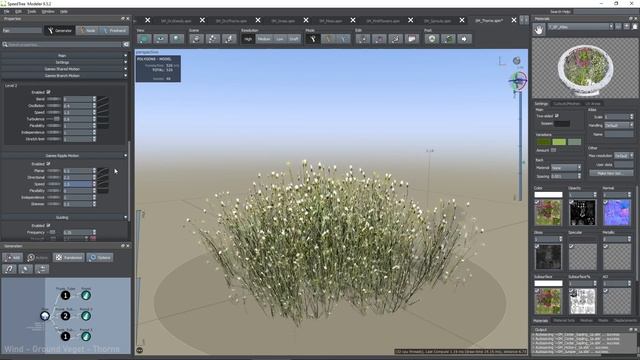Image resolution: width=640 pixels, height=360 pixels.
Task: Focus the search properties field
Action: point(63,44)
